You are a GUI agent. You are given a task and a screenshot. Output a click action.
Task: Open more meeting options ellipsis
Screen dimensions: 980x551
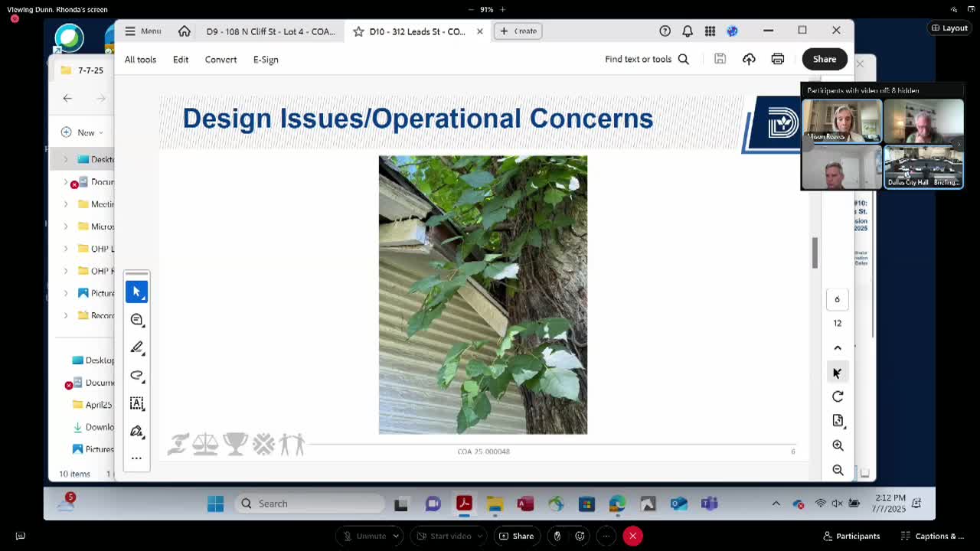(606, 536)
